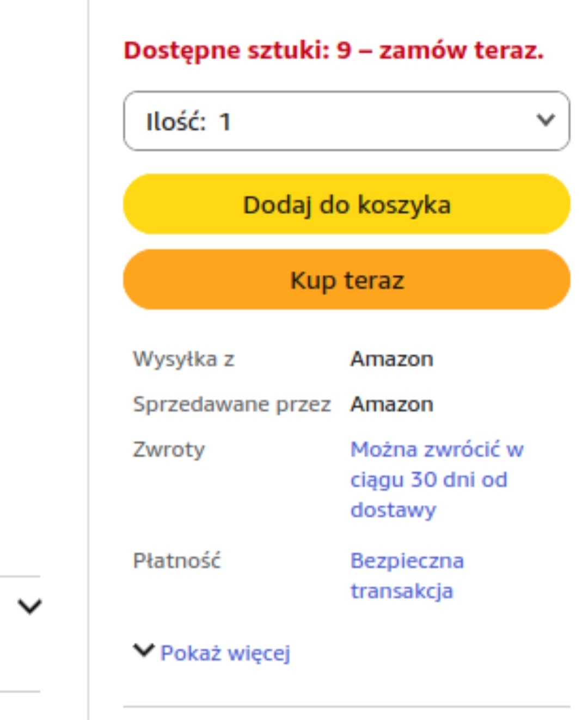Click the quantity selector chevron arrow

[x=545, y=120]
